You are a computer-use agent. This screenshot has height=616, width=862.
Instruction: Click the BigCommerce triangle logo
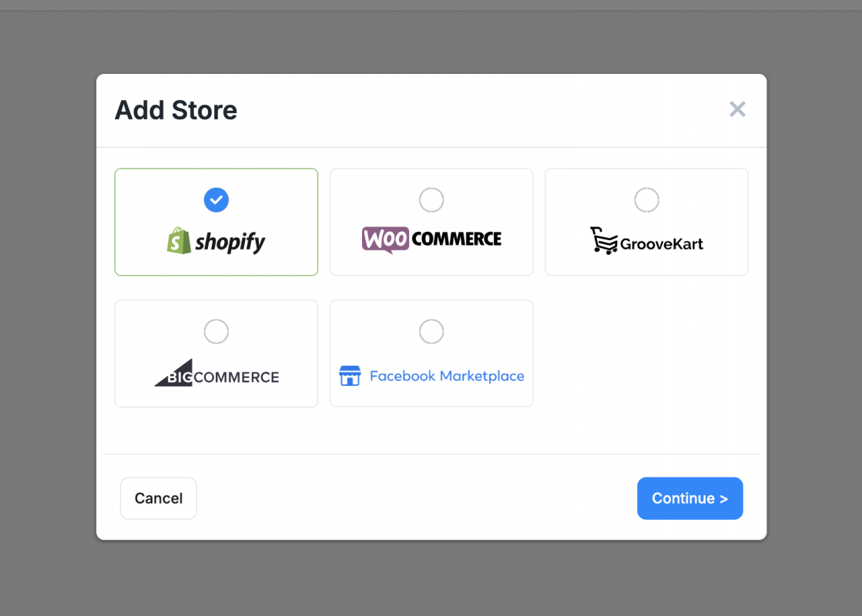pos(173,373)
